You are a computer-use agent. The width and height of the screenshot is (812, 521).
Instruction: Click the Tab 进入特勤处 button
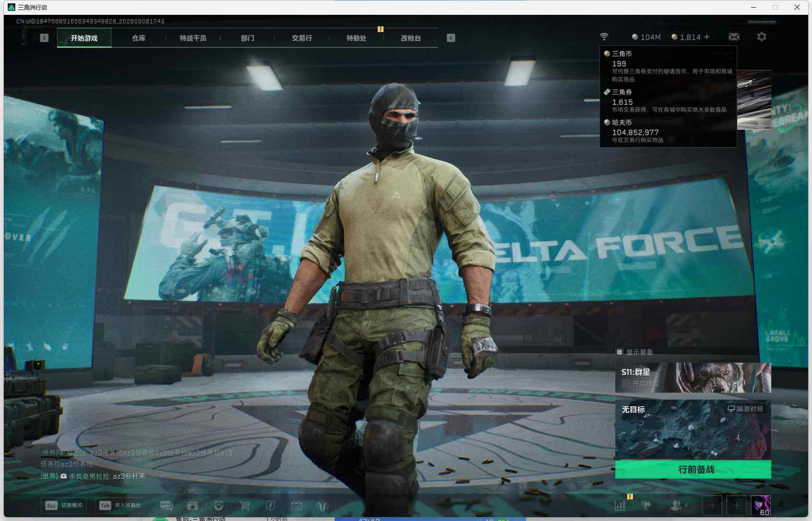(x=120, y=505)
